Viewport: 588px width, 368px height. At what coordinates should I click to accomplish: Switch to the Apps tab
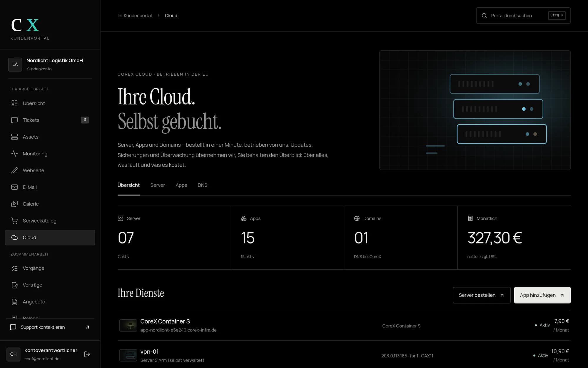(181, 185)
